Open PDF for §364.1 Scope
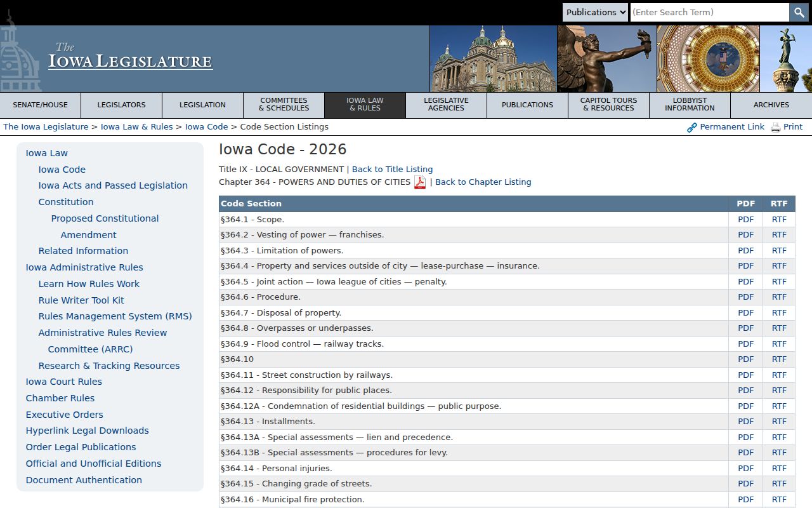The width and height of the screenshot is (812, 508). coord(746,220)
